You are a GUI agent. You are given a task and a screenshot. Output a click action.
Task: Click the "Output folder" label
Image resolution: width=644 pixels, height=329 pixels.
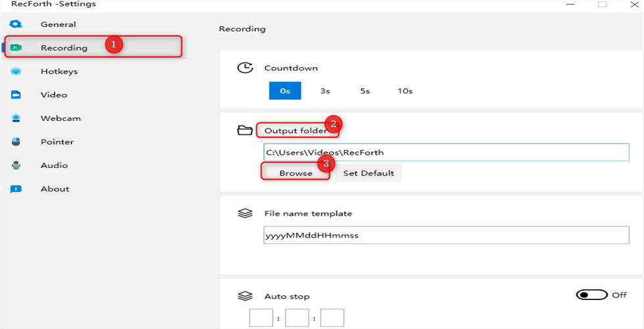[295, 131]
